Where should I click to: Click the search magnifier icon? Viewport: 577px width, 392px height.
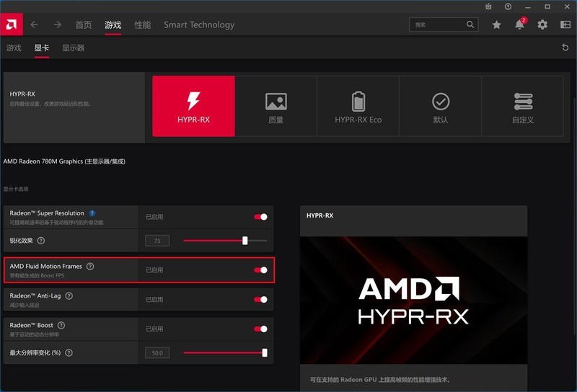[x=470, y=24]
